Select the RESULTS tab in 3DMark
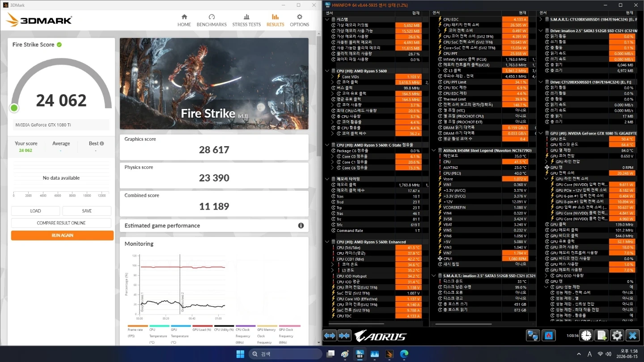Image resolution: width=644 pixels, height=362 pixels. 275,20
